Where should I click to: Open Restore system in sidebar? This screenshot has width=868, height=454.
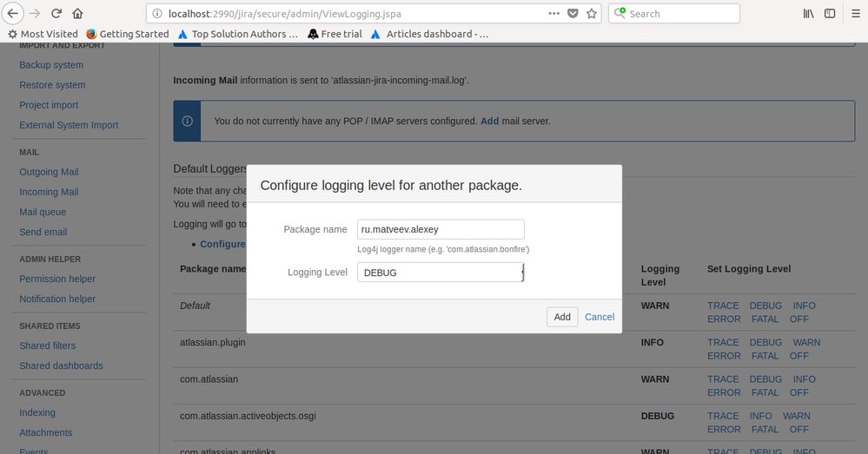(53, 84)
